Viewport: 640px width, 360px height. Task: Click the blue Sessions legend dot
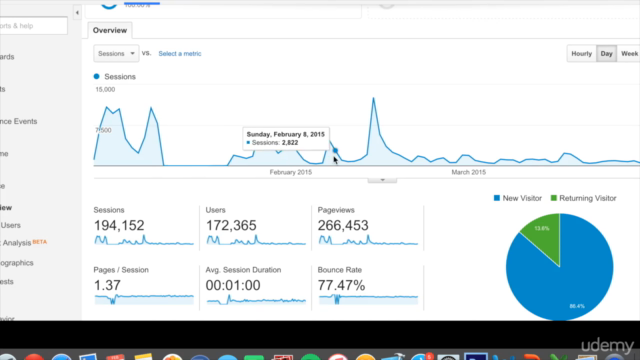pos(96,76)
